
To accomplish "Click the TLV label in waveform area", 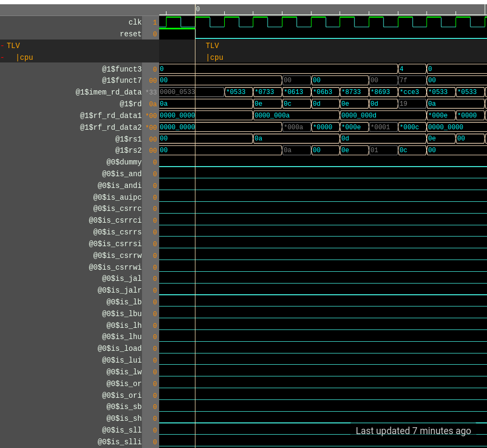I will (x=213, y=46).
